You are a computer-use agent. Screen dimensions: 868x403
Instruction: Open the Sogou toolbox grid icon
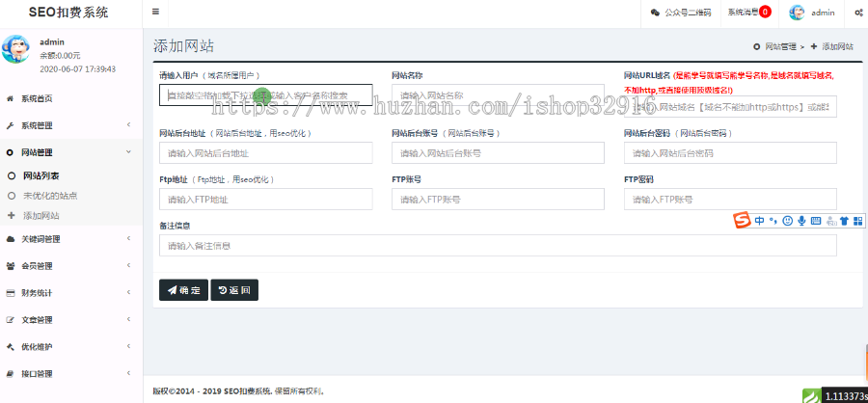click(858, 221)
